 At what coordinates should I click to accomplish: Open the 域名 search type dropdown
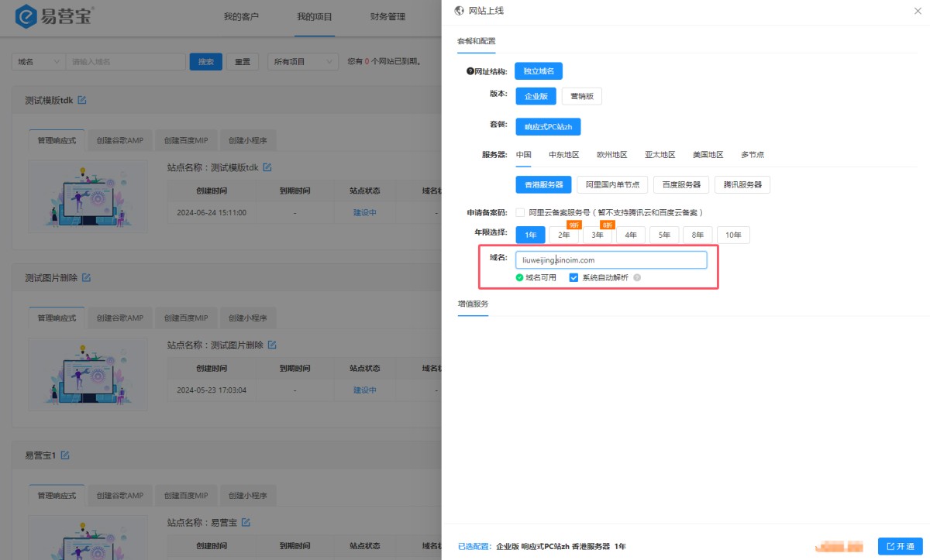click(x=38, y=62)
